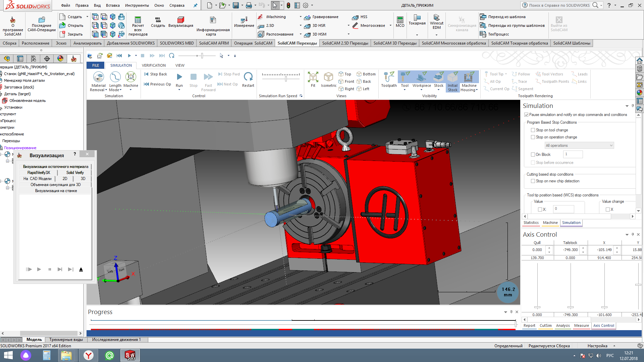
Task: Click Визуализация на станке button
Action: tap(56, 191)
